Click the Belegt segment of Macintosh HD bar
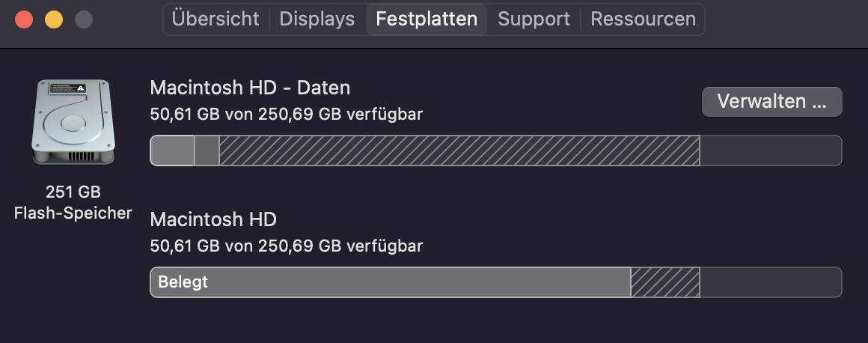Screen dimensions: 868x343 pyautogui.click(x=390, y=282)
